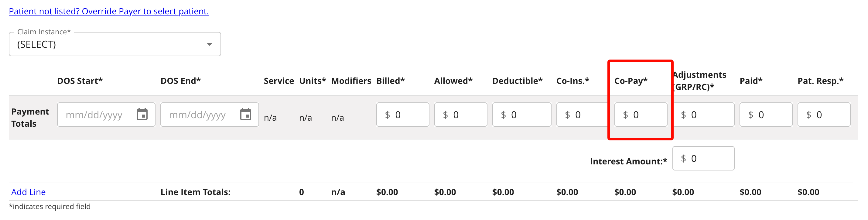The width and height of the screenshot is (868, 220).
Task: Open the Claim Instance (SELECT) combo box
Action: pos(108,44)
